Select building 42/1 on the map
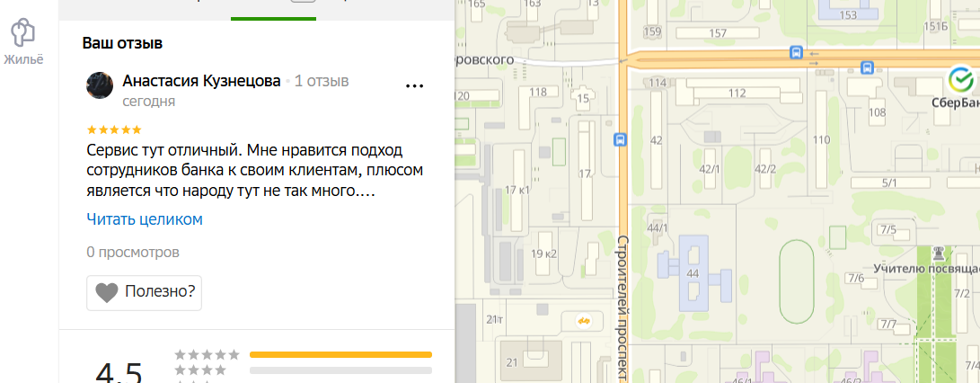This screenshot has width=980, height=383. 710,169
